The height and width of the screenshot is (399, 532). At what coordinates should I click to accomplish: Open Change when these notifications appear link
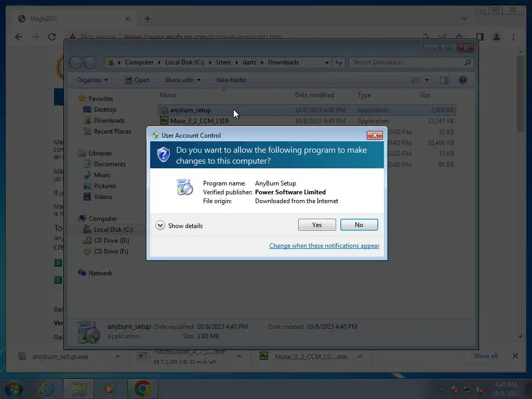(324, 246)
